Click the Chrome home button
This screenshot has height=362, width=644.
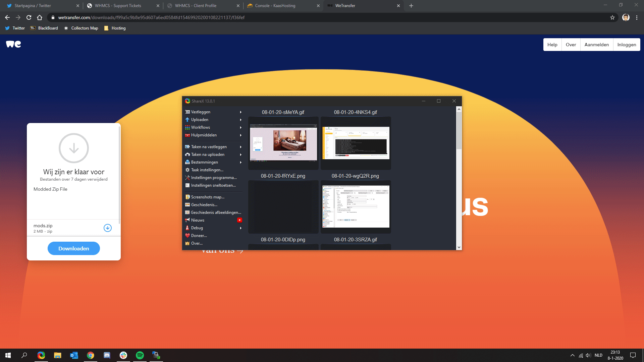(x=40, y=17)
